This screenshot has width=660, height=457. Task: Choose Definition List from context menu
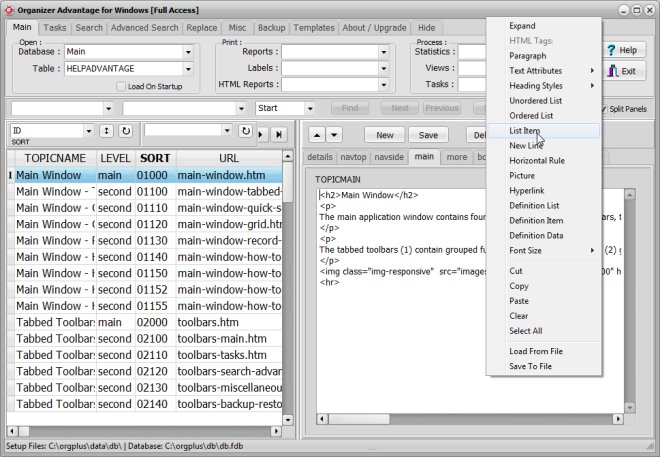click(x=544, y=206)
